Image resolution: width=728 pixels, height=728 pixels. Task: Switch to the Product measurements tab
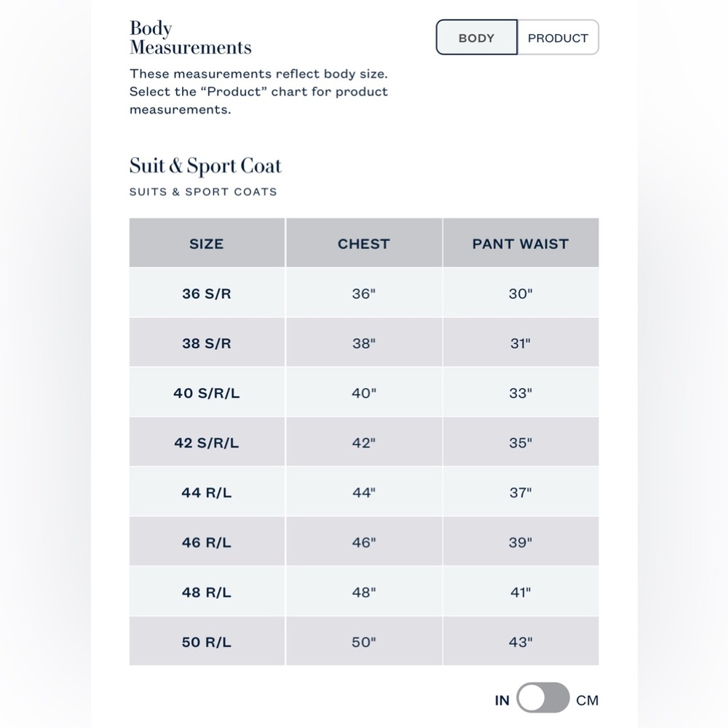(558, 38)
